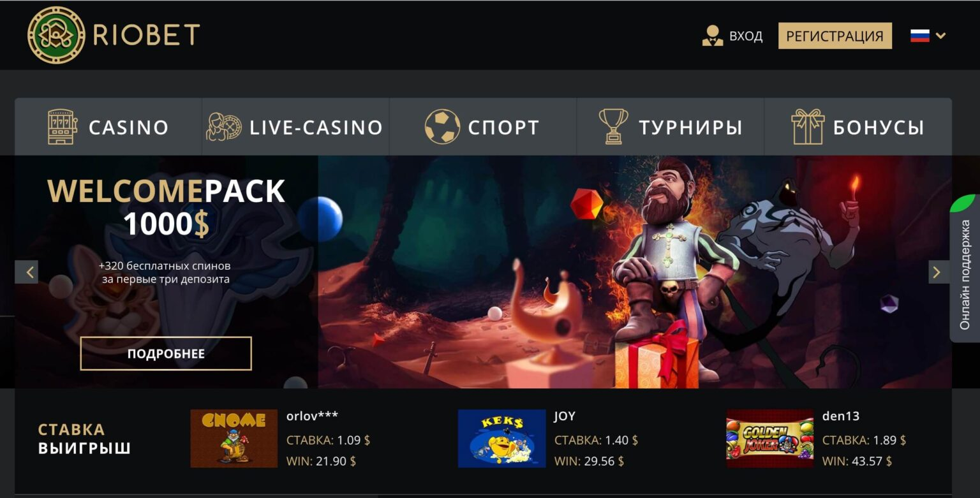Click the РЕГИСТРАЦИЯ button

[835, 36]
